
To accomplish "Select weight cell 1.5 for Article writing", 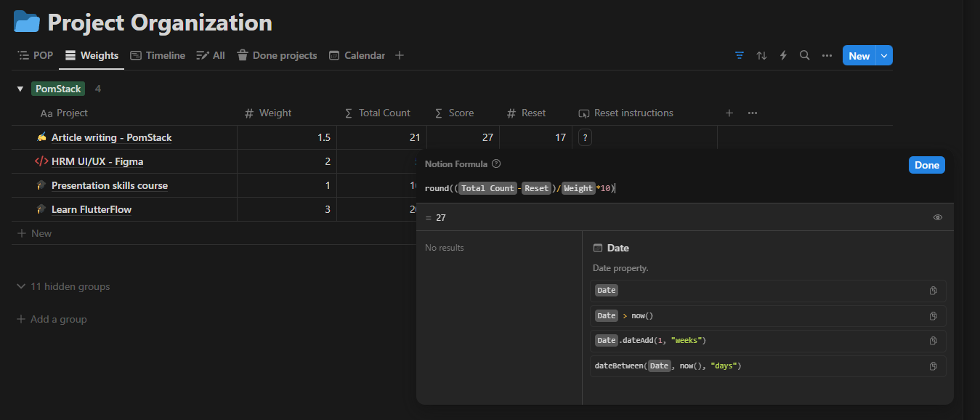I will click(x=287, y=137).
